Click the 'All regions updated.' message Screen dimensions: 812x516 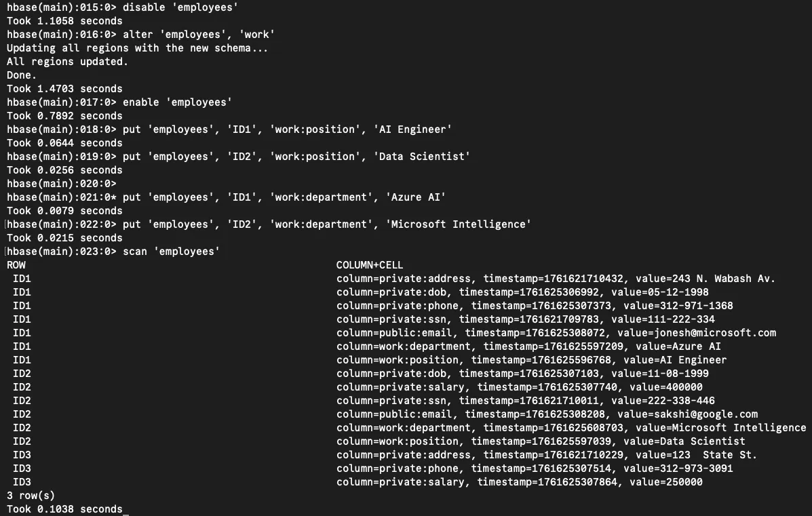67,62
